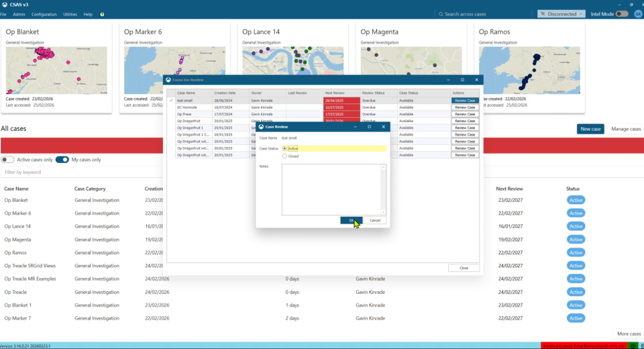The height and width of the screenshot is (349, 644).
Task: Click the GK user avatar icon
Action: tap(638, 14)
